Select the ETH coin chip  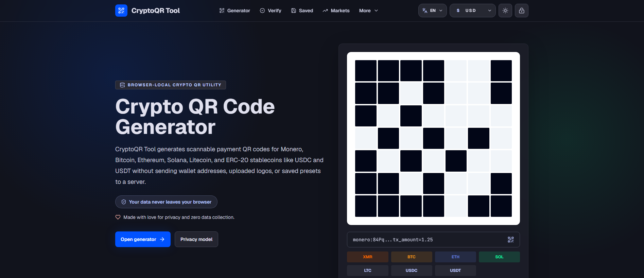455,257
